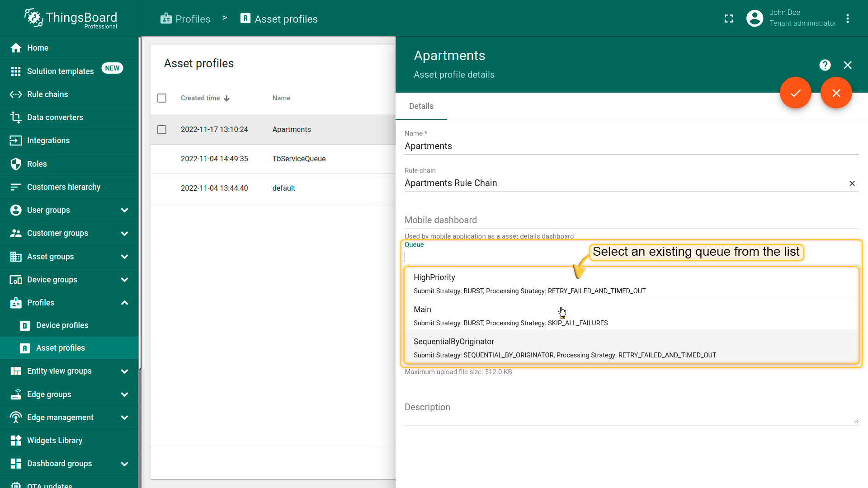Sort by Created time arrow
Image resolution: width=868 pixels, height=488 pixels.
[x=227, y=99]
